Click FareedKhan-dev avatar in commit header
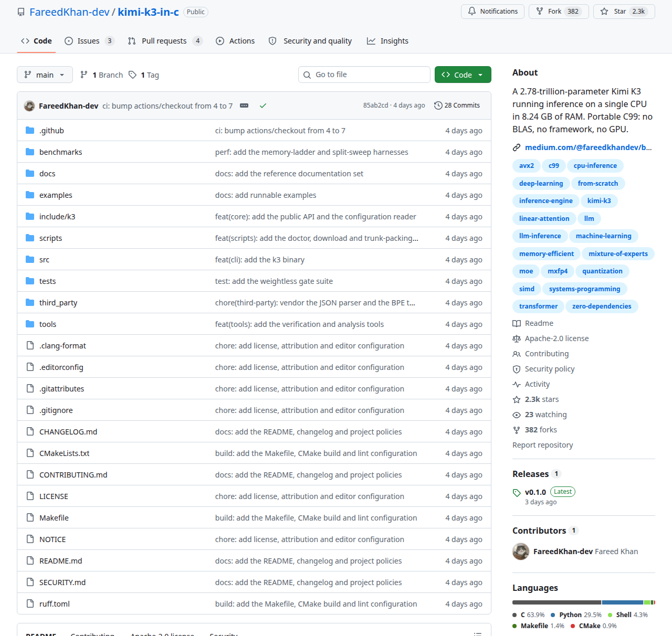 coord(29,105)
